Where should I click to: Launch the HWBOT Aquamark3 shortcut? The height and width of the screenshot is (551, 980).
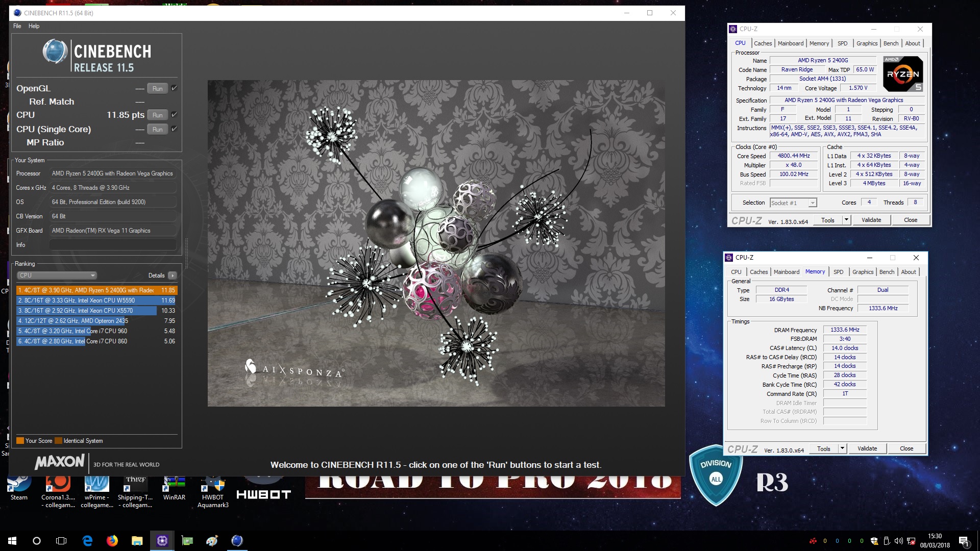pos(213,491)
